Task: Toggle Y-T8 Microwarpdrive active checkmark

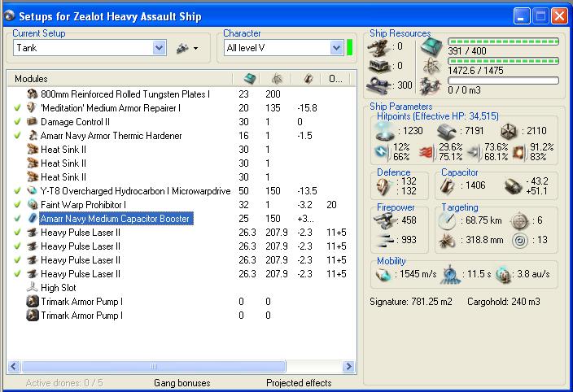Action: [x=17, y=191]
